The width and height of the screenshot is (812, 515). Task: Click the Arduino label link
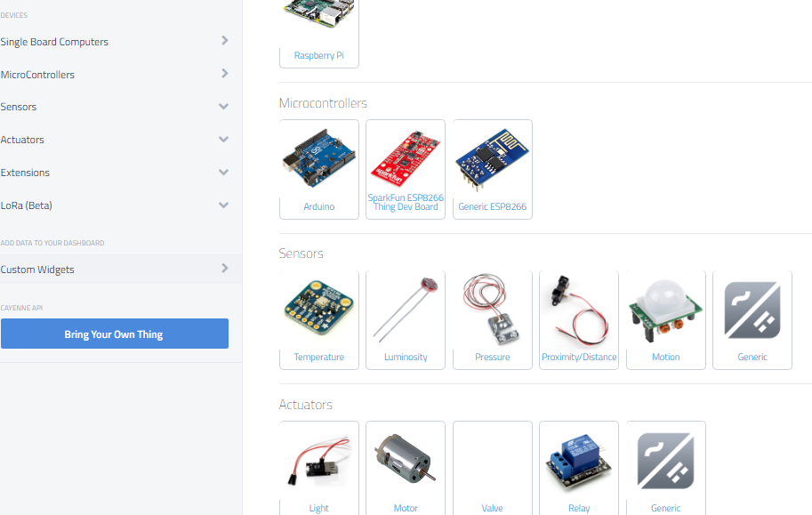point(319,206)
